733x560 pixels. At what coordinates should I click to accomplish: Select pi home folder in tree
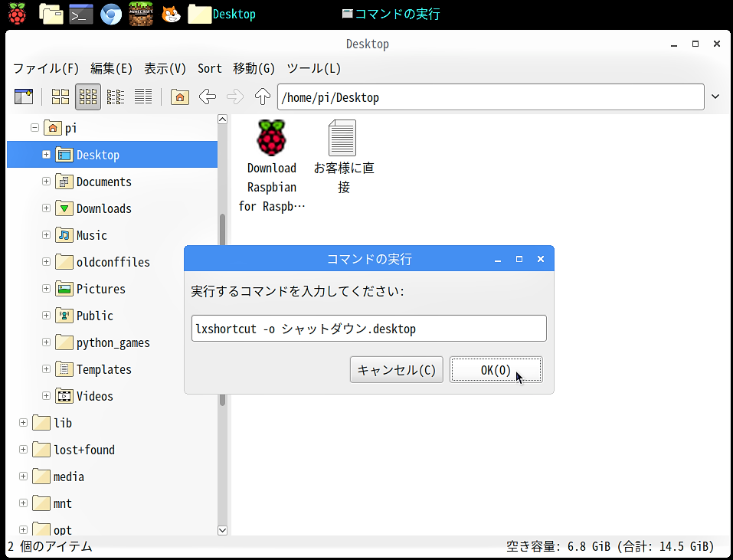pos(61,128)
